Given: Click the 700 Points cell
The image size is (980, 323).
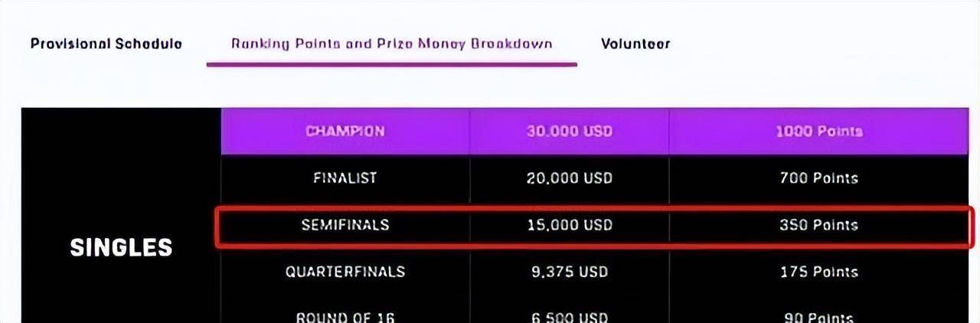Looking at the screenshot, I should [x=819, y=178].
